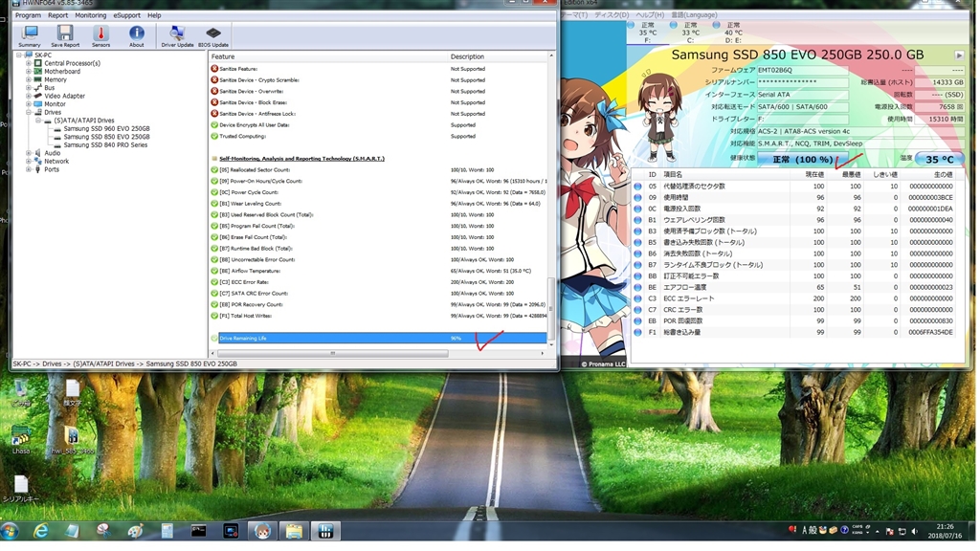Click the Save Report floppy icon
The height and width of the screenshot is (551, 980).
coord(65,36)
